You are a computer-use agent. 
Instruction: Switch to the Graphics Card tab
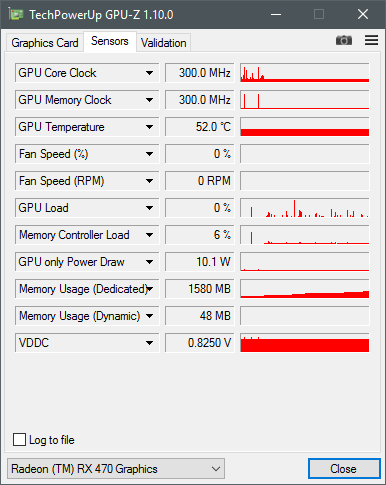pyautogui.click(x=45, y=43)
